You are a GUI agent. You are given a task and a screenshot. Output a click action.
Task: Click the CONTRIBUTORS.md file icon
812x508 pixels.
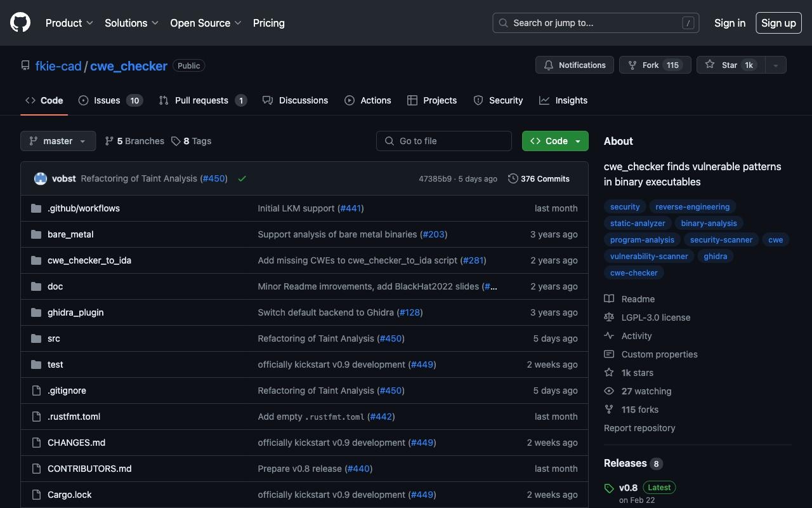(x=36, y=469)
